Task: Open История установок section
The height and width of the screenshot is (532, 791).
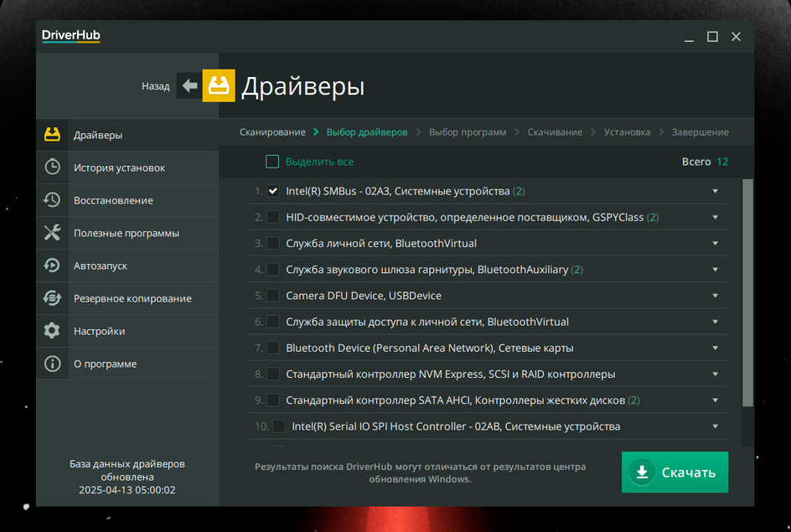Action: coord(127,168)
